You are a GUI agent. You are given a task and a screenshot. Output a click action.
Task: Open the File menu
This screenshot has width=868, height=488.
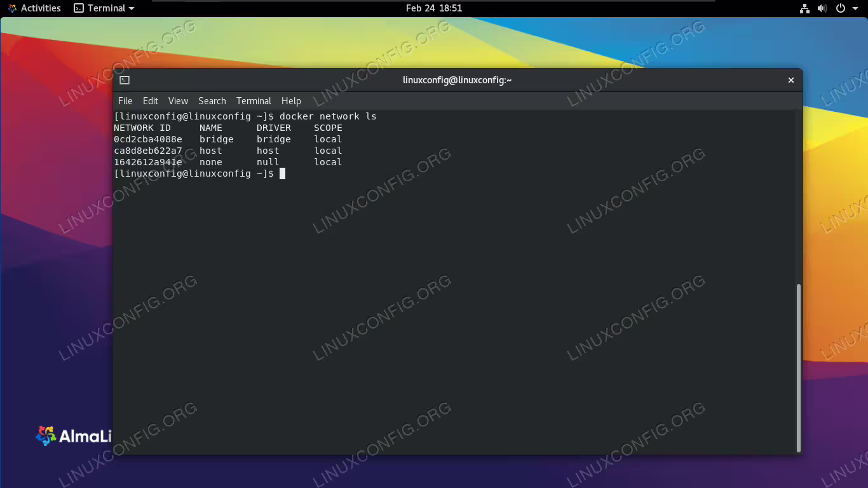click(x=125, y=101)
